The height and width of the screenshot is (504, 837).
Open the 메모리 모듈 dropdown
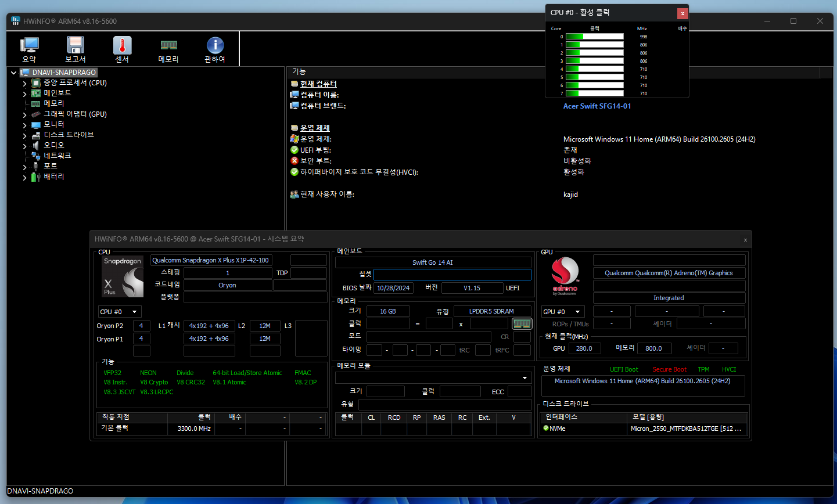tap(523, 377)
